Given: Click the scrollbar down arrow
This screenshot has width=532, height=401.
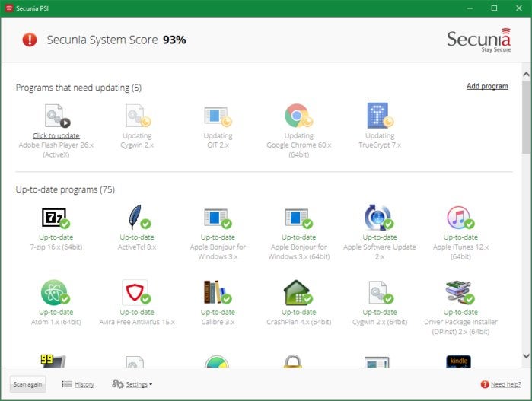Looking at the screenshot, I should point(526,356).
